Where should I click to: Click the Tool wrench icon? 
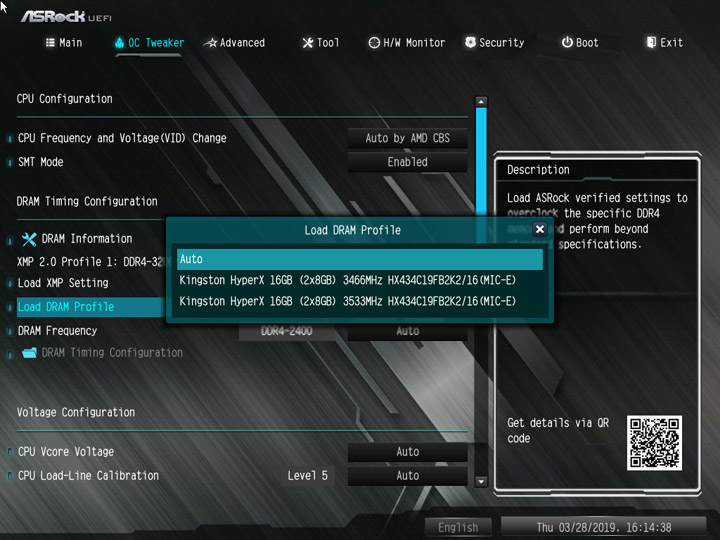pyautogui.click(x=308, y=43)
